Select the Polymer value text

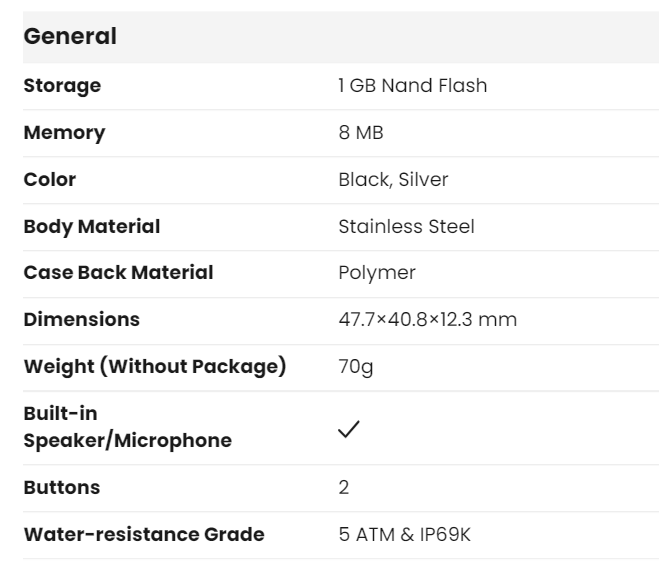[377, 273]
